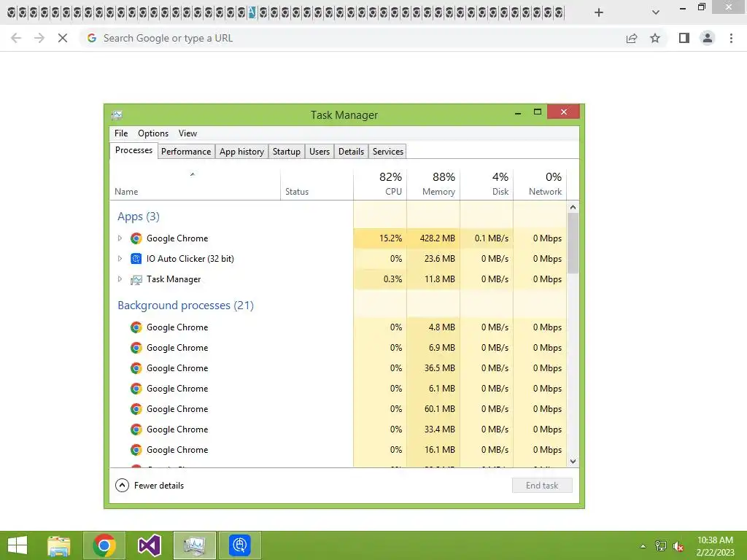The height and width of the screenshot is (560, 747).
Task: Click Chrome icon on the 36.5 MB process row
Action: (136, 368)
